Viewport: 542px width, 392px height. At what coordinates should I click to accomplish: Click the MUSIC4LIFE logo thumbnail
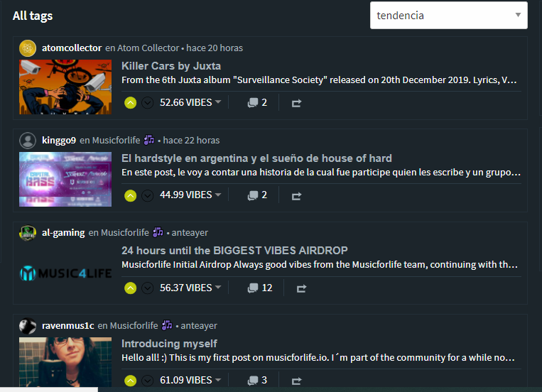[x=65, y=273]
